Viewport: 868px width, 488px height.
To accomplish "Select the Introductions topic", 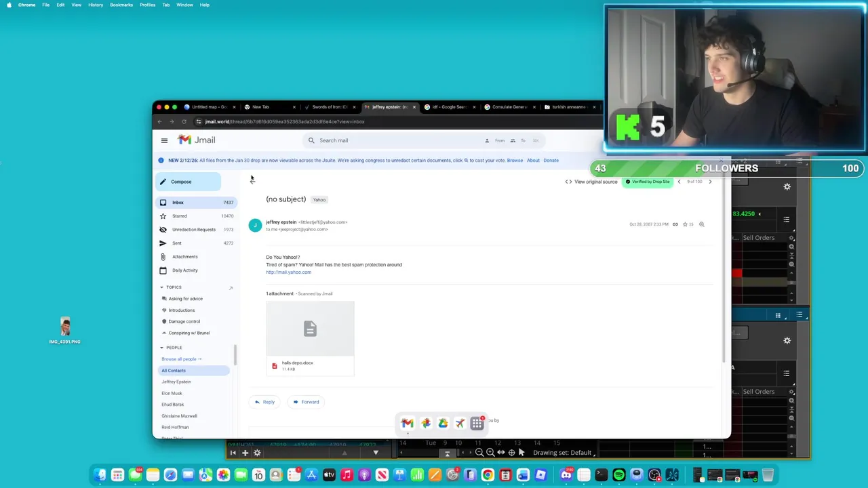I will coord(181,310).
